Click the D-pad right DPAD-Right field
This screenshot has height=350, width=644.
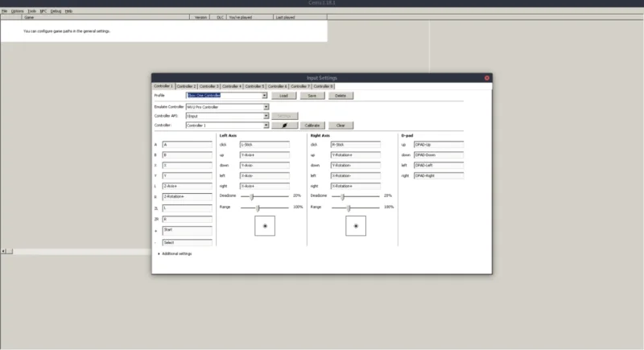[439, 175]
